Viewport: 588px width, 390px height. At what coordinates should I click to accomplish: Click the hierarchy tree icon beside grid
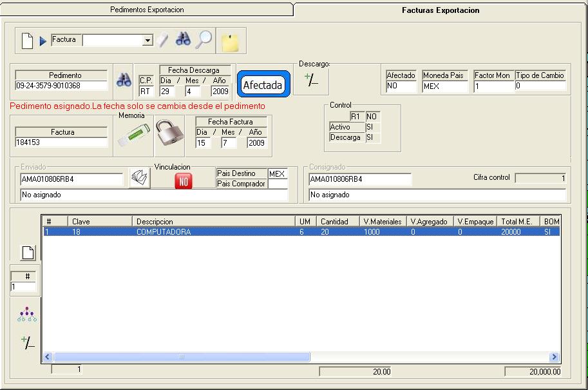click(x=27, y=315)
